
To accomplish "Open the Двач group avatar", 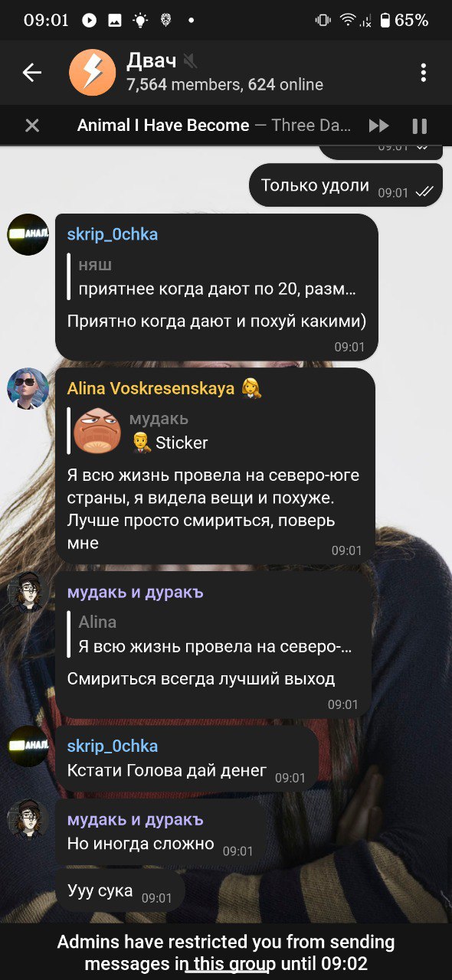I will (x=92, y=73).
